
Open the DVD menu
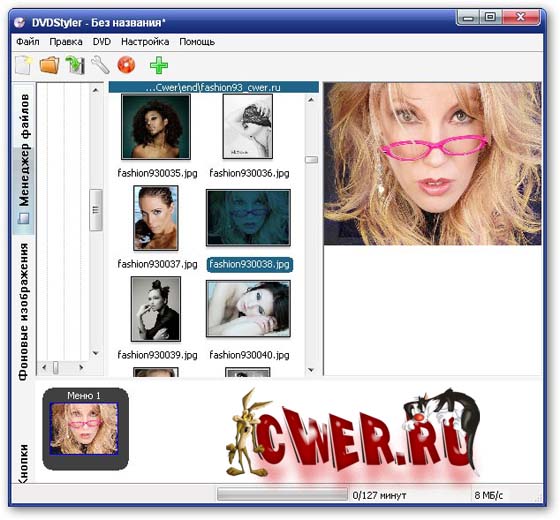[x=102, y=42]
